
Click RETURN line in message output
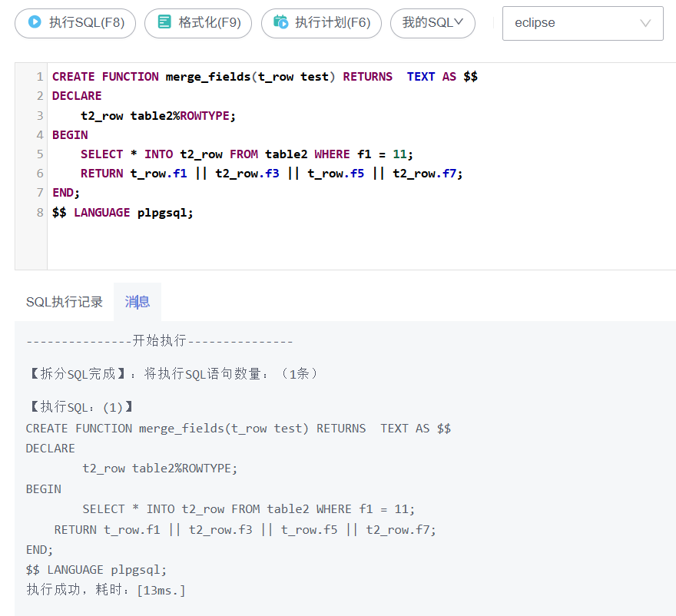pyautogui.click(x=245, y=529)
